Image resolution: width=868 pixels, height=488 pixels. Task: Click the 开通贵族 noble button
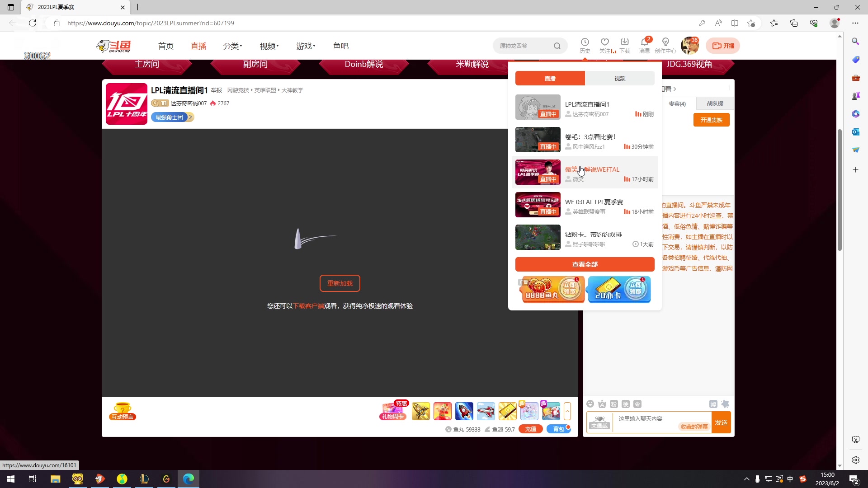[712, 120]
